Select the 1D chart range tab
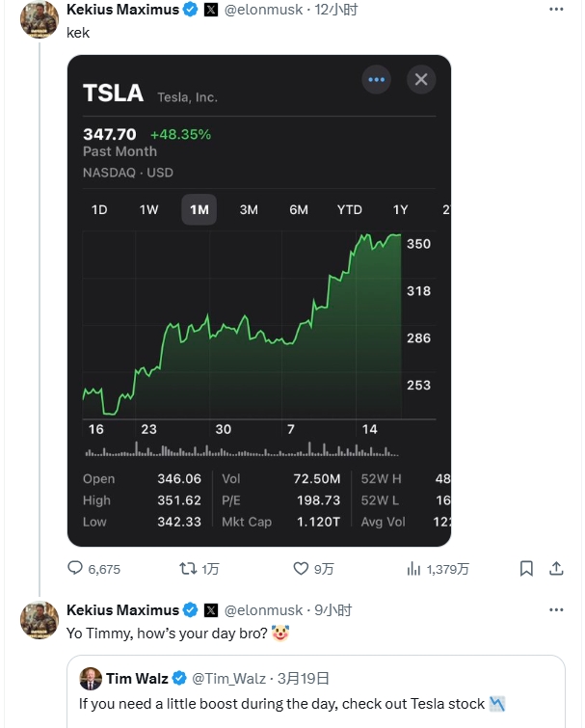This screenshot has width=585, height=728. tap(99, 209)
